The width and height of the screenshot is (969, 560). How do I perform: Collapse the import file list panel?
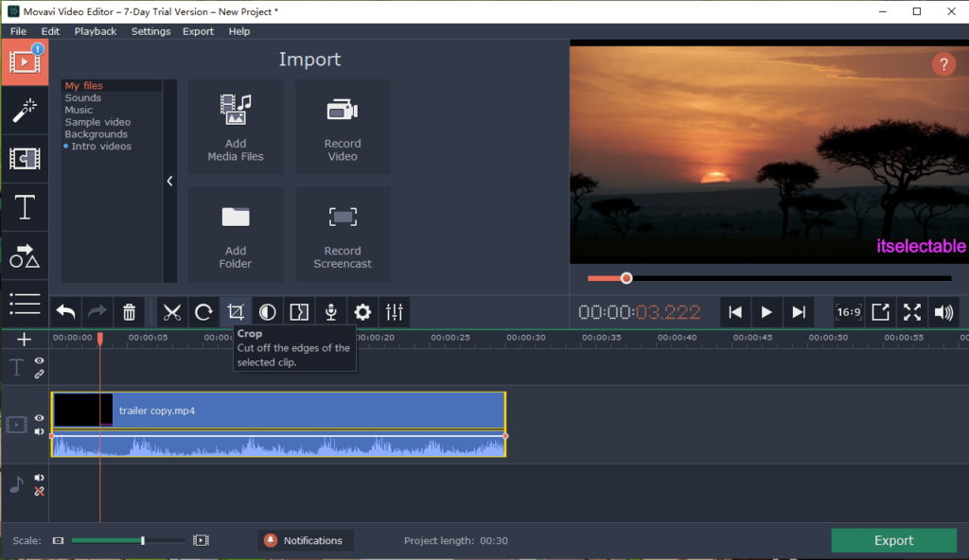[x=170, y=181]
